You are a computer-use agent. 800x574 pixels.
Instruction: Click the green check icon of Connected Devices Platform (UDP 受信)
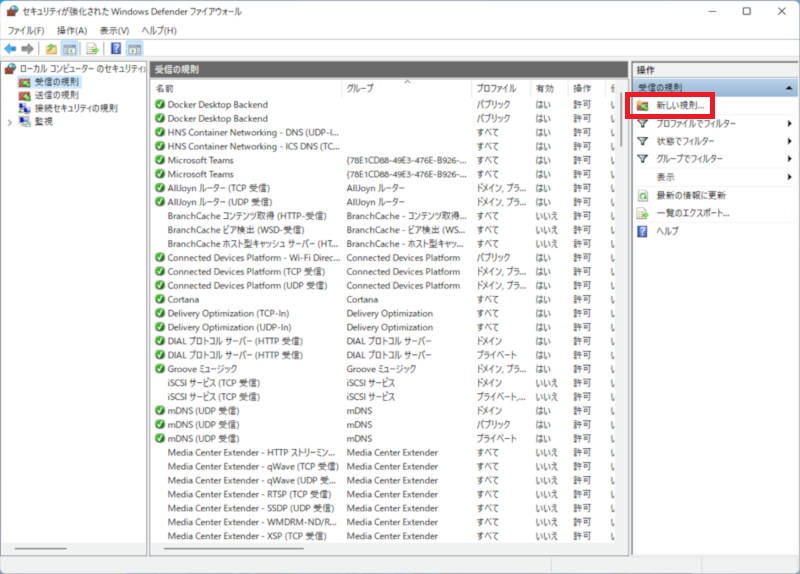[160, 285]
